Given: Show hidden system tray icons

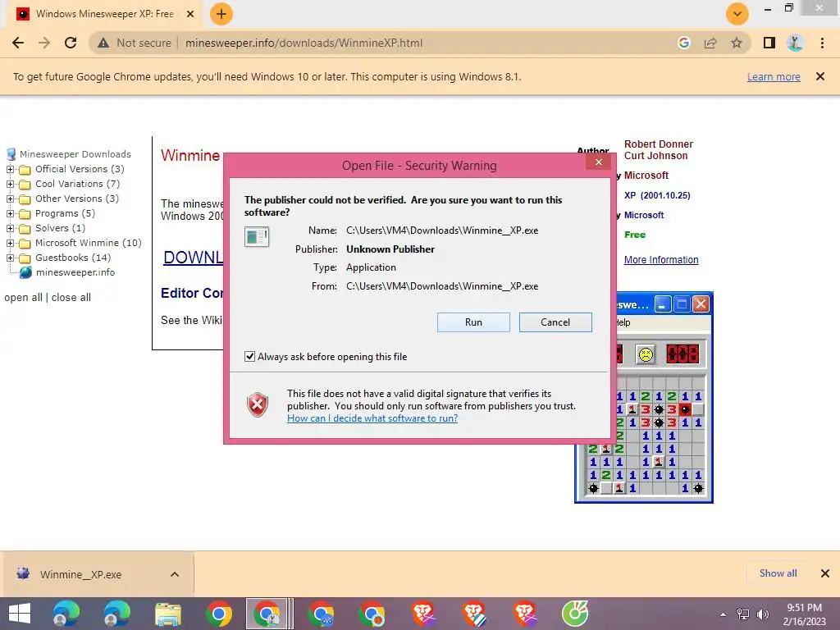Looking at the screenshot, I should 724,614.
